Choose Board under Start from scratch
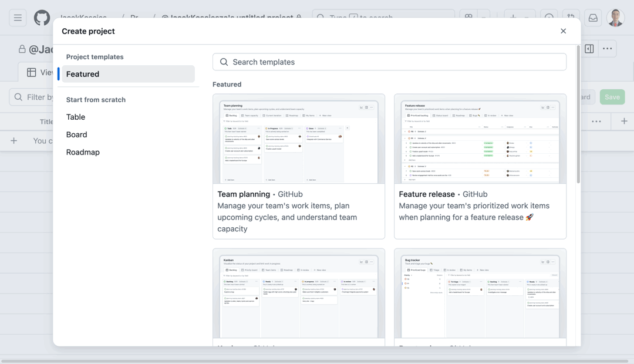 (76, 134)
